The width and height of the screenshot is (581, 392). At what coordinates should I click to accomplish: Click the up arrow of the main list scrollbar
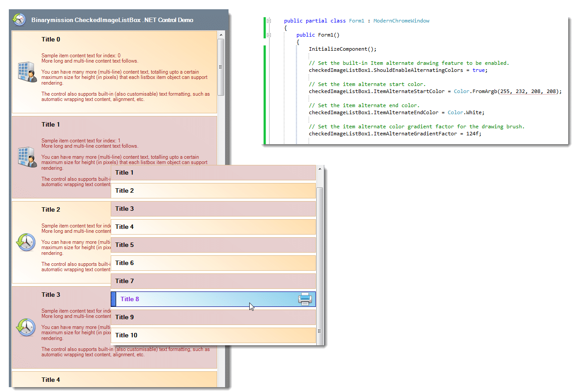coord(221,35)
